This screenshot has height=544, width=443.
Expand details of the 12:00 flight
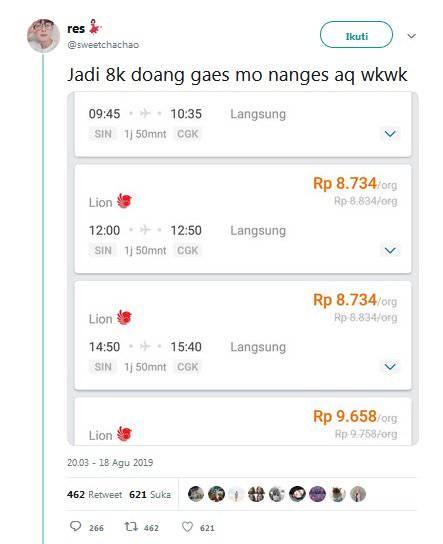[390, 250]
